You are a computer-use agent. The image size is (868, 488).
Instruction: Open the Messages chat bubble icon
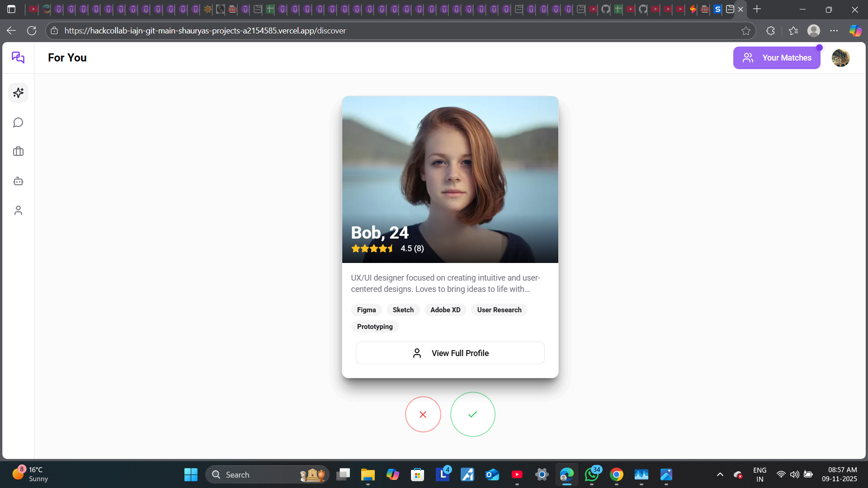18,122
